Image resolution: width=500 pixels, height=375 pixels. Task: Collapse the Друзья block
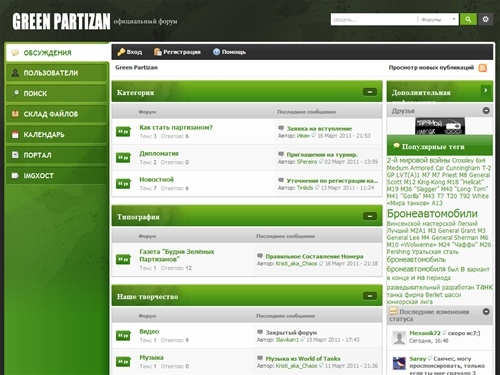point(486,110)
